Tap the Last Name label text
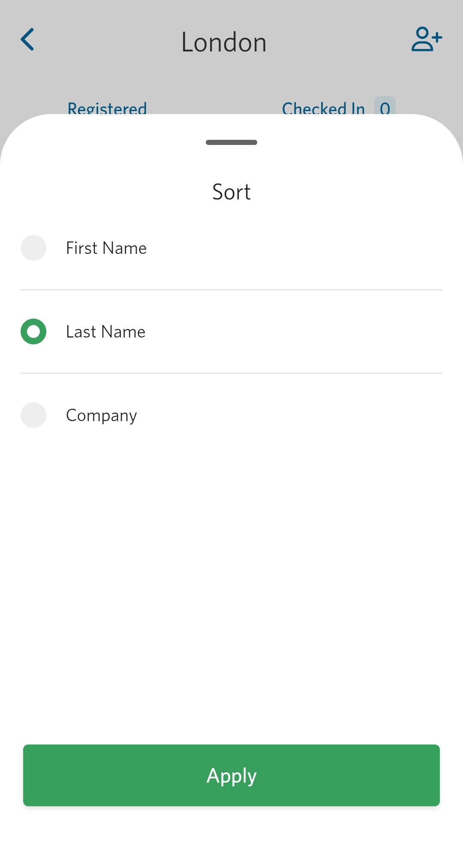The image size is (463, 868). (x=105, y=332)
